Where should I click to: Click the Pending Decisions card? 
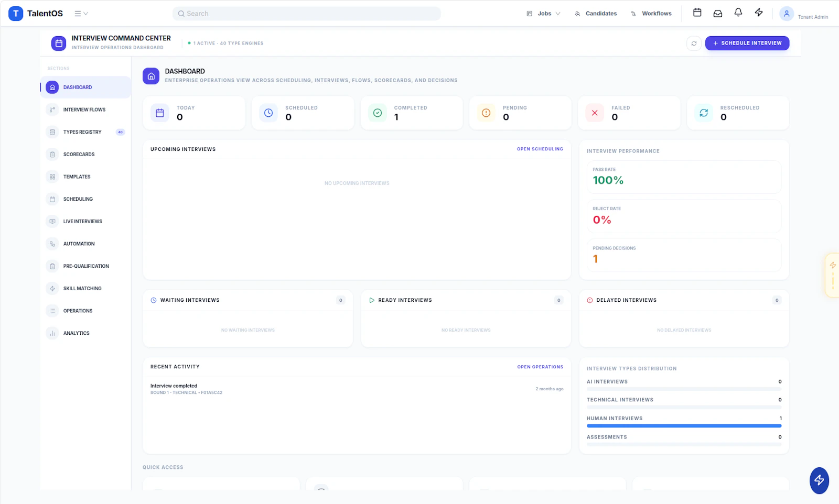tap(684, 255)
